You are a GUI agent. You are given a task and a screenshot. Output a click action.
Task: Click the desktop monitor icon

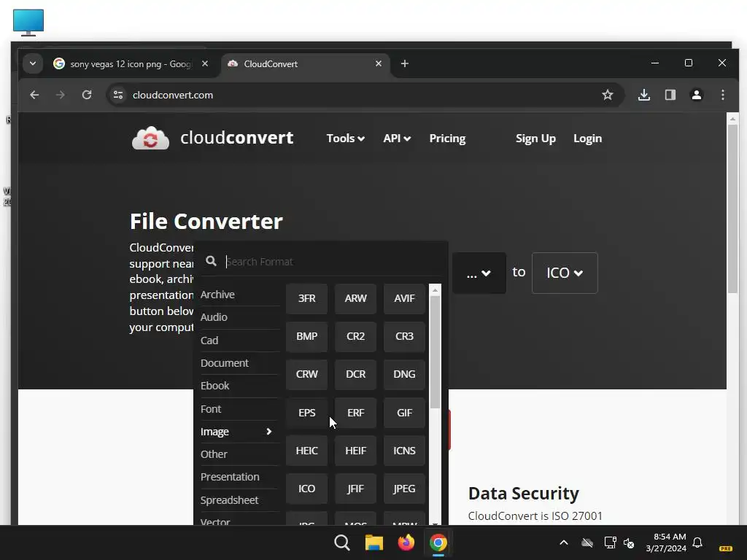28,23
